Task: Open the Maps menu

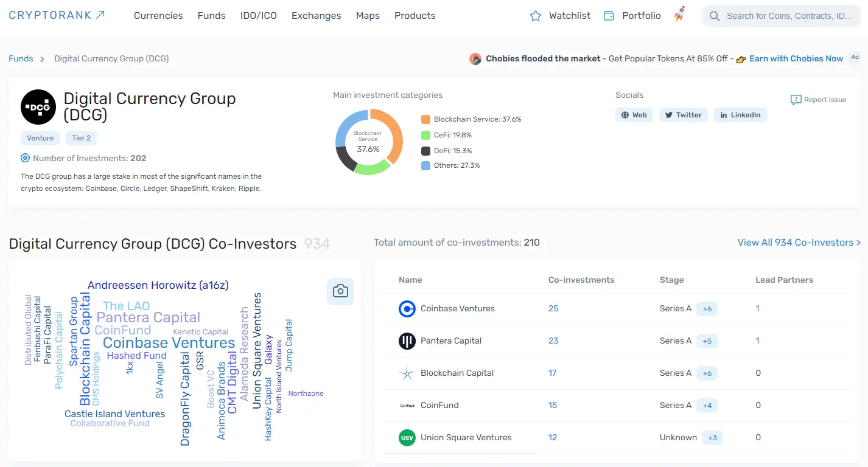Action: point(368,16)
